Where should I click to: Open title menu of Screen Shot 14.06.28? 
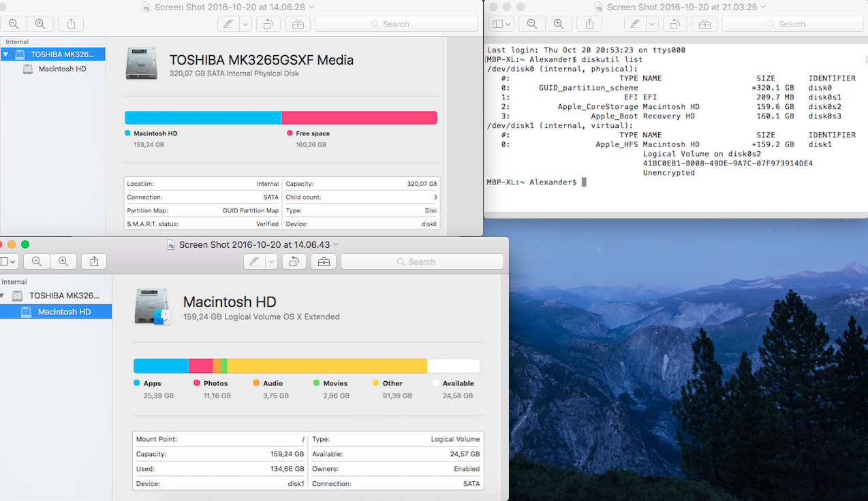pos(312,6)
